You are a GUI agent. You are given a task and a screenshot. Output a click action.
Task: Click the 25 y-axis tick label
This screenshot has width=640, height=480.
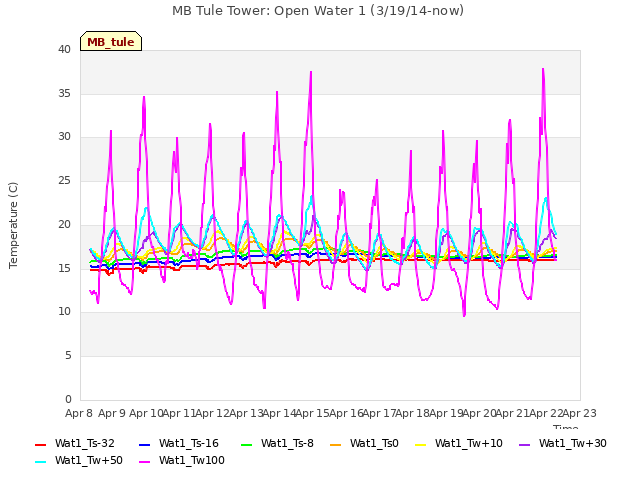click(64, 181)
